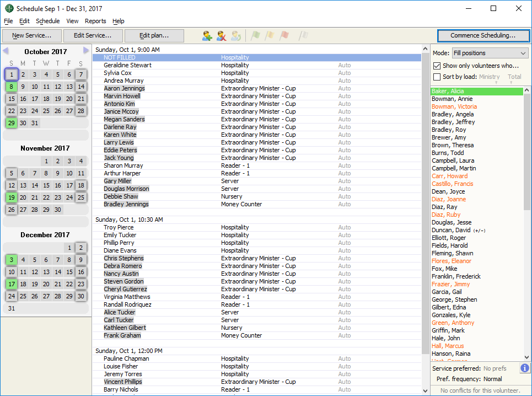Click the add volunteer icon
532x396 pixels.
(x=207, y=36)
